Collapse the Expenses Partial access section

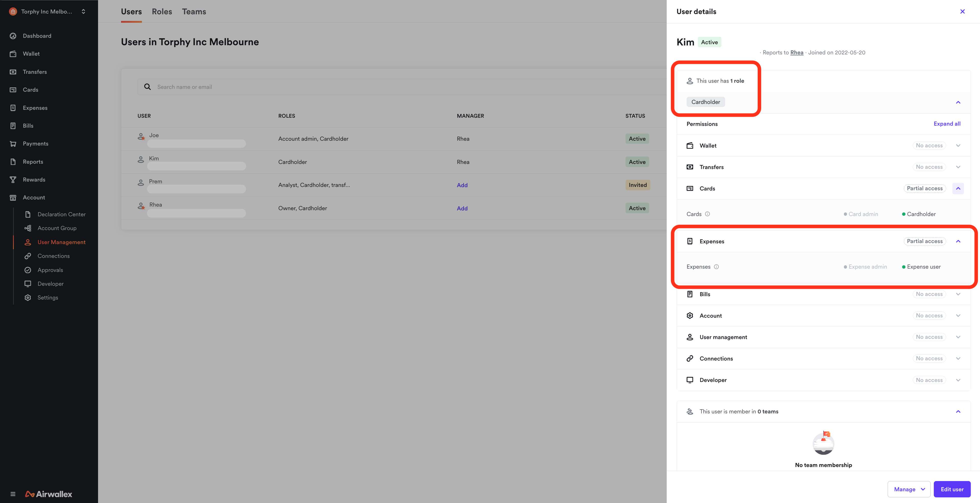coord(958,241)
